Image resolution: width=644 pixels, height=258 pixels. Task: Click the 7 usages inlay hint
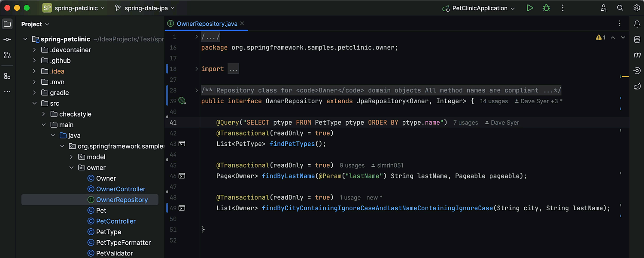click(x=465, y=123)
